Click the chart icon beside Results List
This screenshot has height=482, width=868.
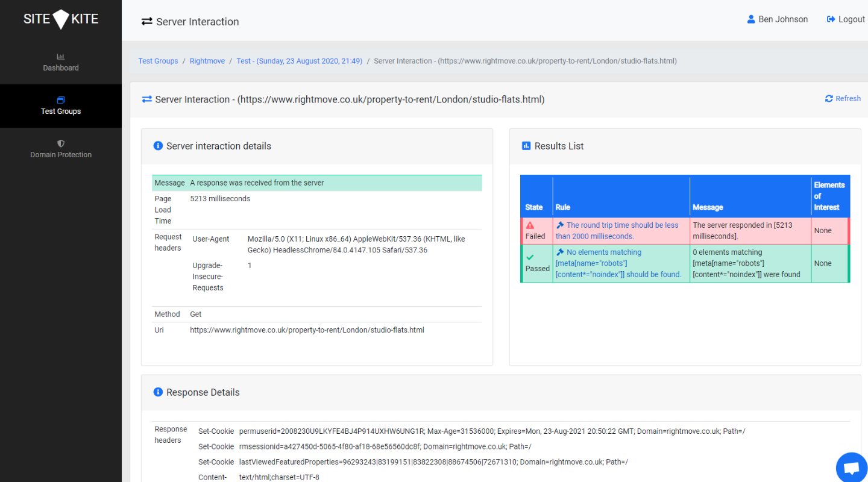526,146
